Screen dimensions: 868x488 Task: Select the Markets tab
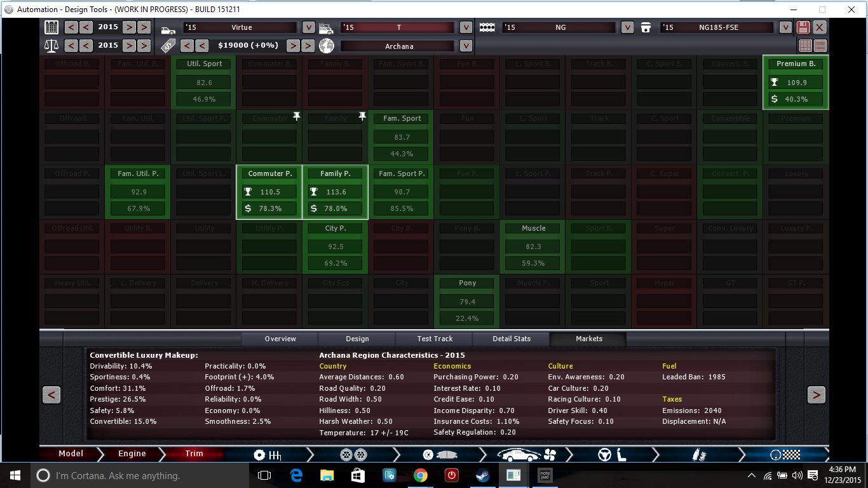coord(589,339)
